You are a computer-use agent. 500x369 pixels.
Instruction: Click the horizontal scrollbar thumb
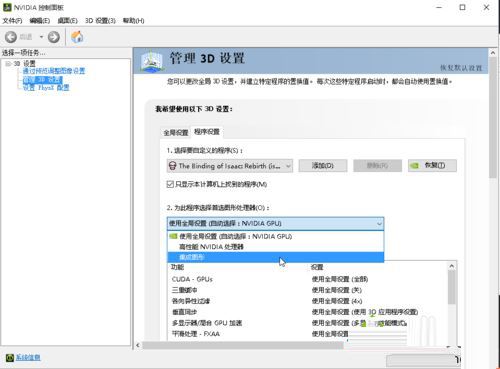click(242, 345)
